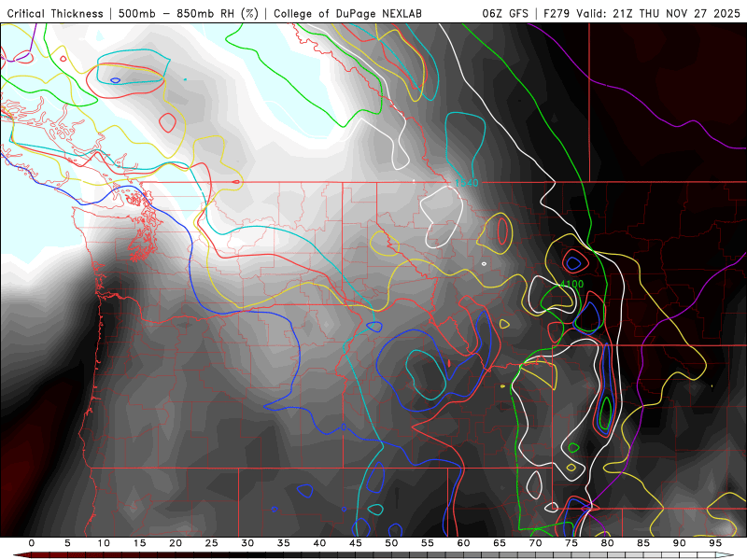The width and height of the screenshot is (747, 560).
Task: Click the "20" value on the color scale
Action: (176, 543)
